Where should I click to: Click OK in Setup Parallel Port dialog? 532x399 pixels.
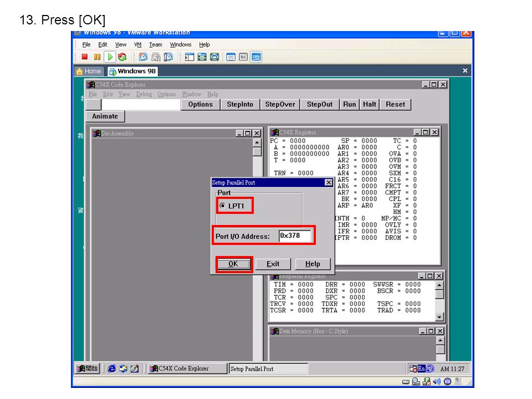click(233, 264)
